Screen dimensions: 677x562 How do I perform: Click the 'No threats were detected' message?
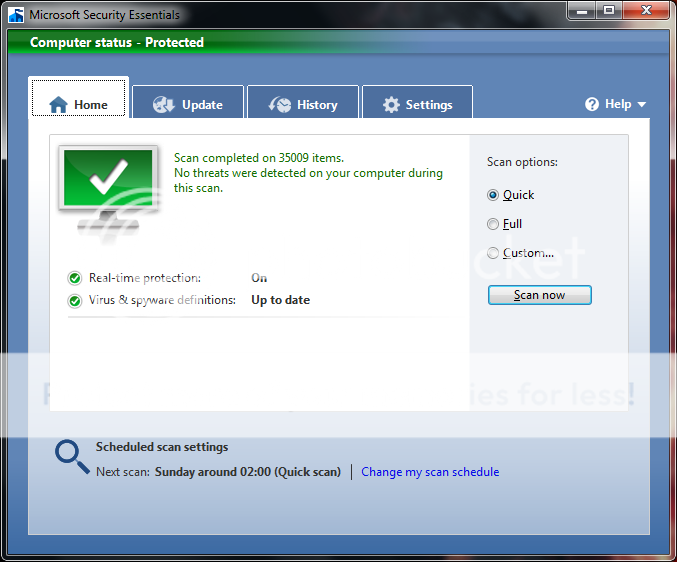[308, 180]
